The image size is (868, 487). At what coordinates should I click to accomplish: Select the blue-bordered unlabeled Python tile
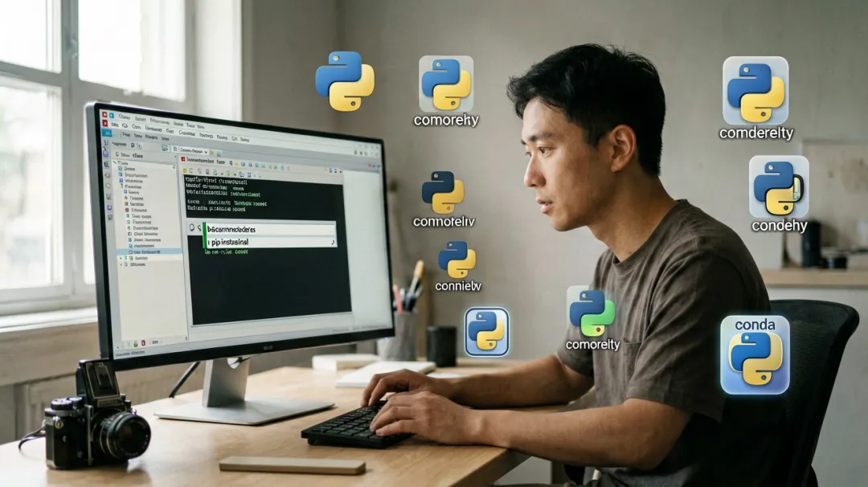(x=486, y=332)
